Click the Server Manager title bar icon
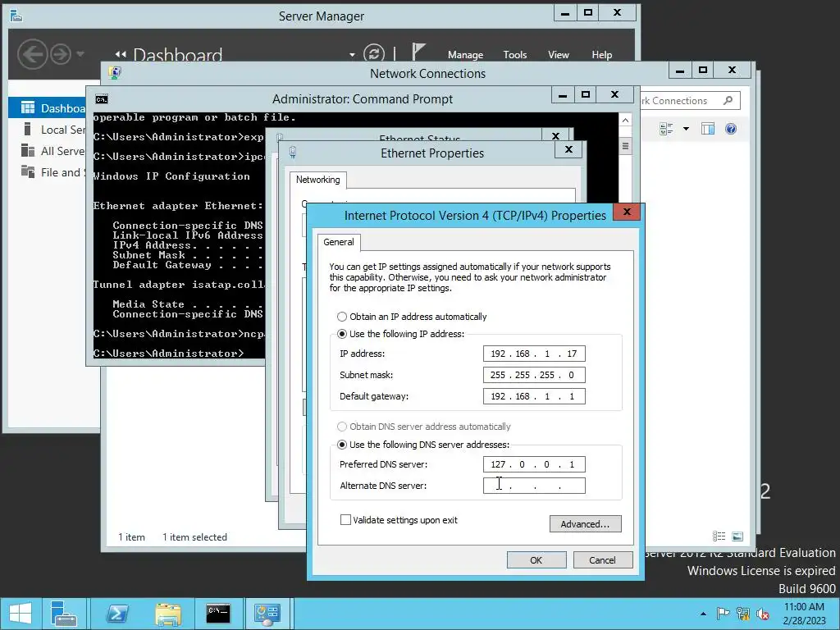840x630 pixels. 16,16
